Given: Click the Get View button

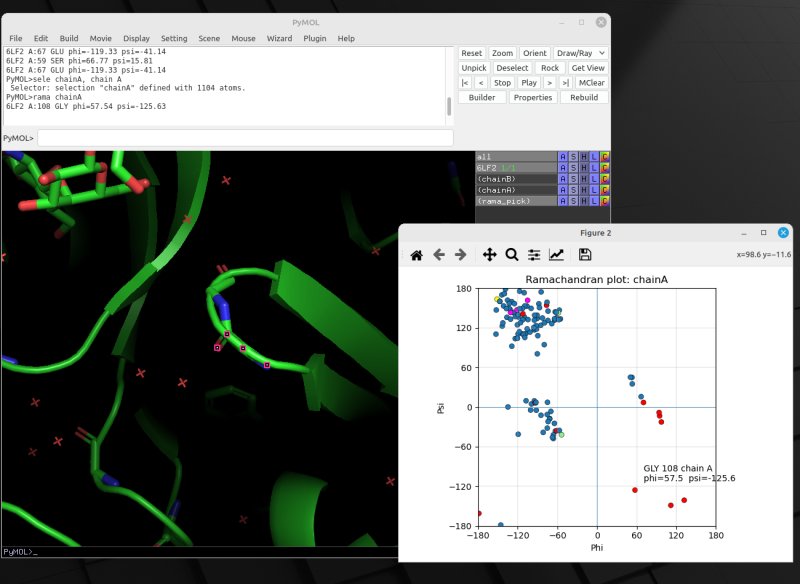Looking at the screenshot, I should [x=588, y=68].
